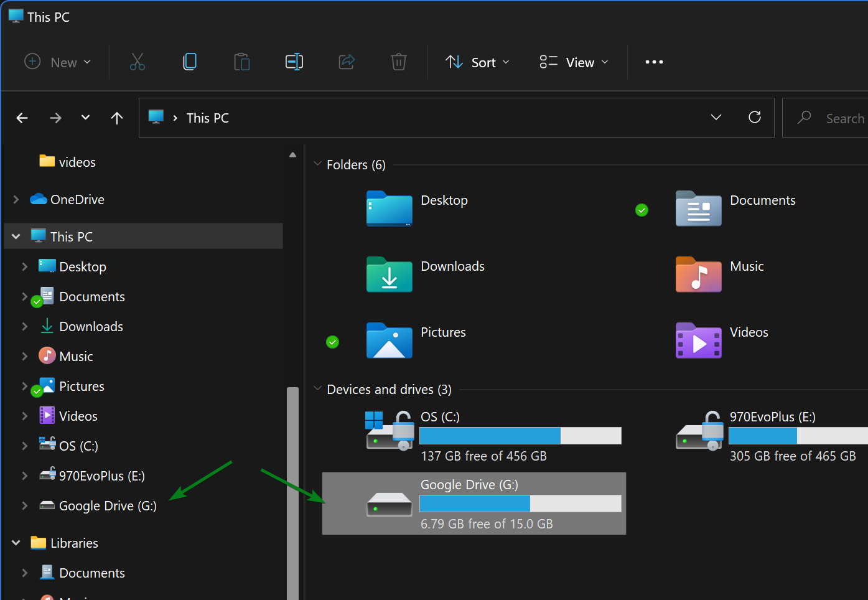Click the '137 GB free of 456 GB' text
The image size is (868, 600).
pos(484,456)
